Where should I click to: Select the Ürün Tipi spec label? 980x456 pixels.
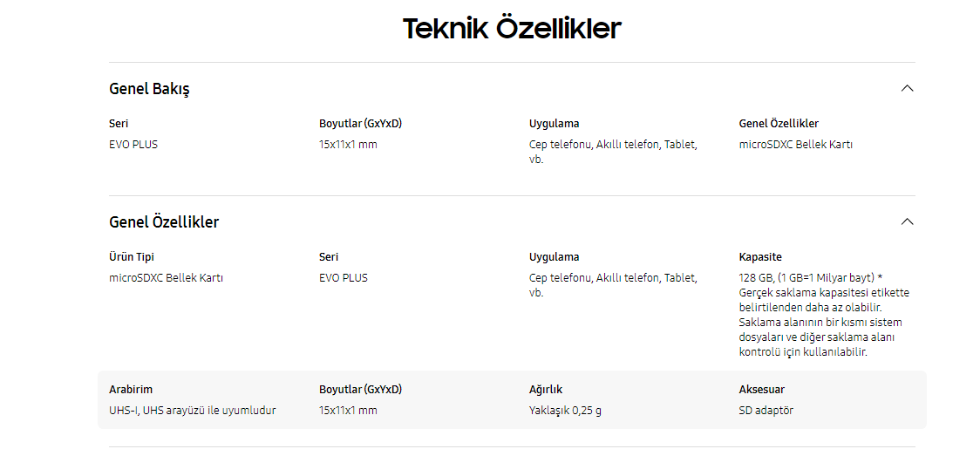coord(132,257)
